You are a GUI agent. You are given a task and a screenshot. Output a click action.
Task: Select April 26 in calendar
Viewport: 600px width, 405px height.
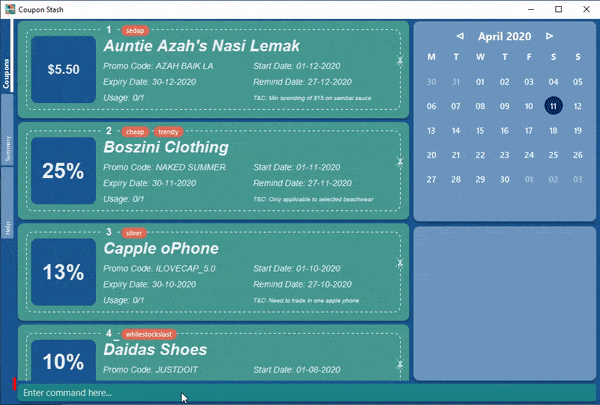pyautogui.click(x=578, y=155)
